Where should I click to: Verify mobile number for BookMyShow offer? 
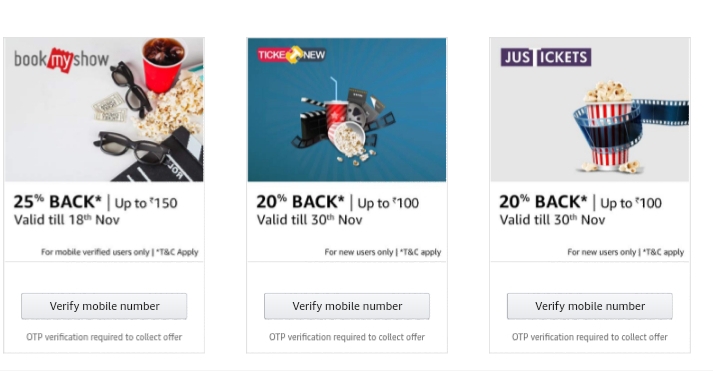click(x=104, y=306)
